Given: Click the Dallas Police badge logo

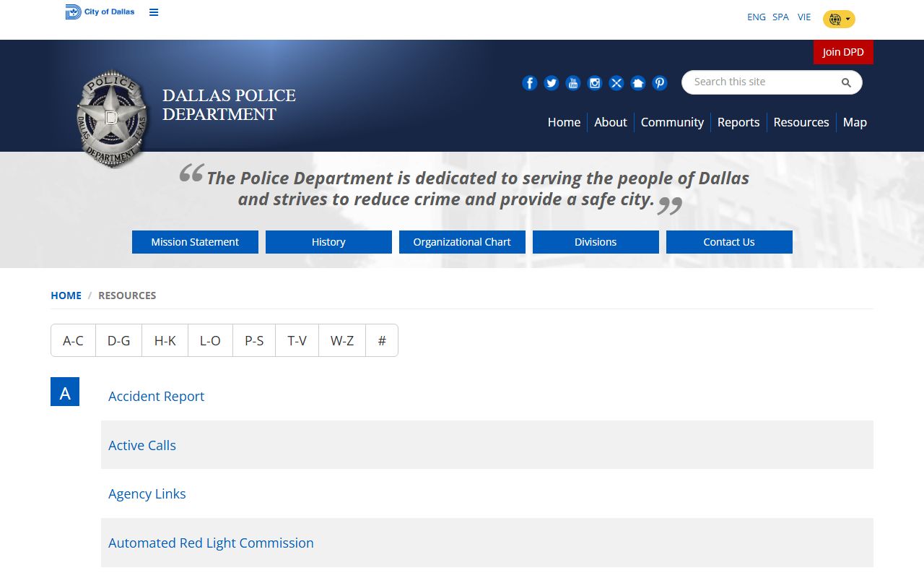Looking at the screenshot, I should pos(112,118).
